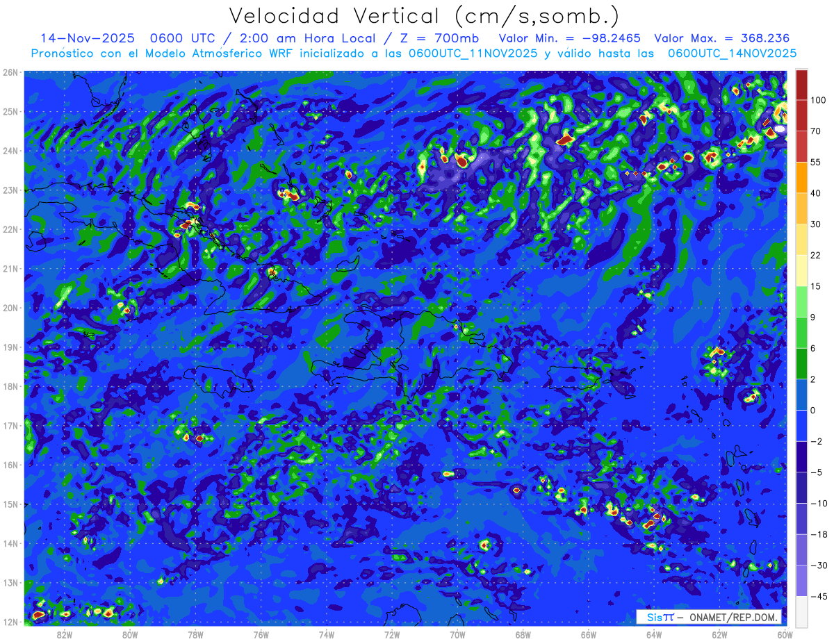Viewport: 834px width, 644px height.
Task: Click the 'Valor Max. = 368.236' text
Action: click(722, 38)
